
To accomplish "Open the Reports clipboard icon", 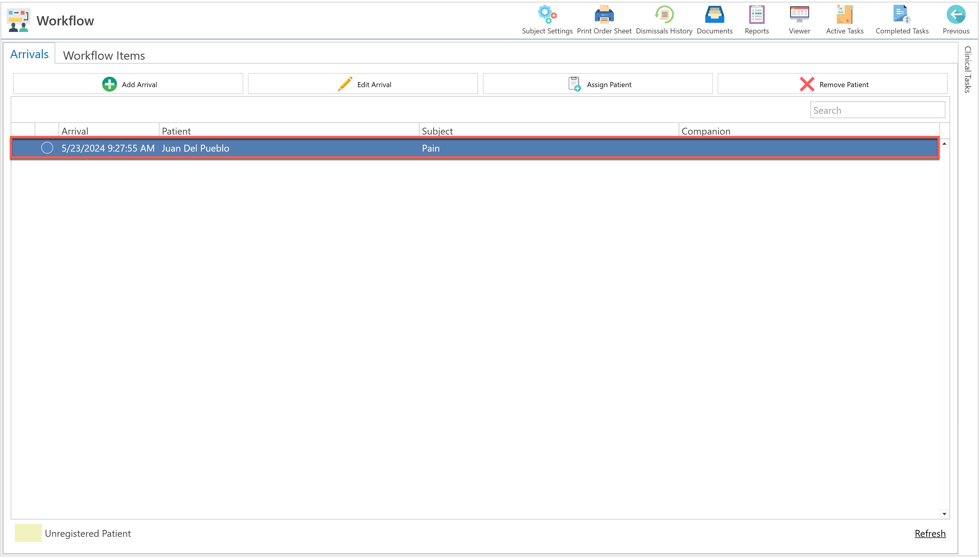I will [x=756, y=15].
